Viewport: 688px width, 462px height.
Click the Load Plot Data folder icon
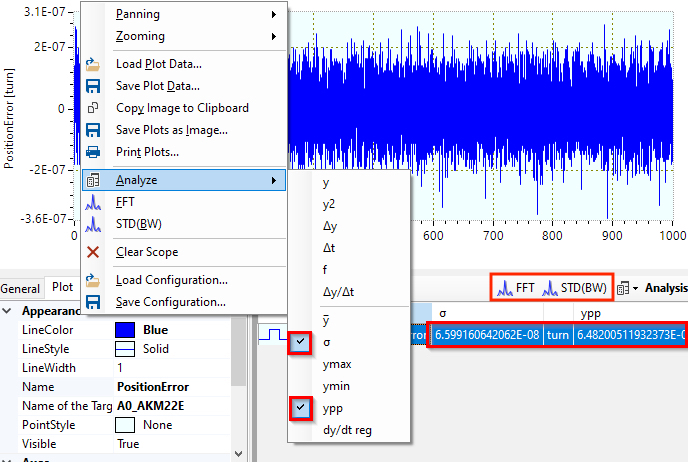coord(93,64)
